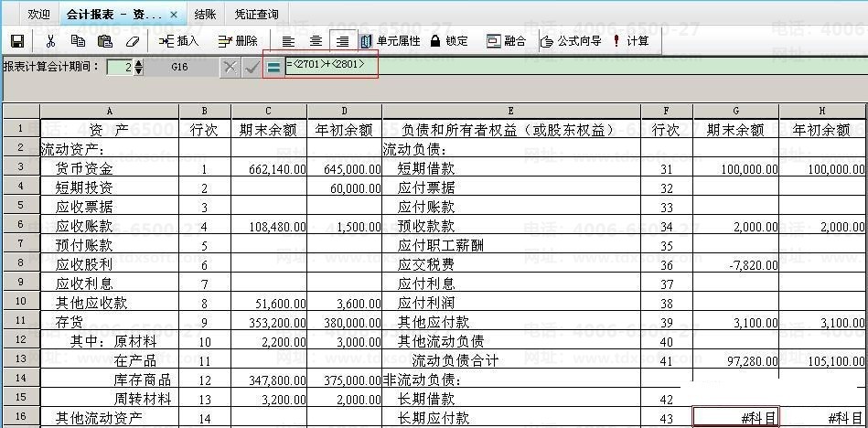This screenshot has height=428, width=868.
Task: Click 融合 to merge cells
Action: tap(507, 41)
